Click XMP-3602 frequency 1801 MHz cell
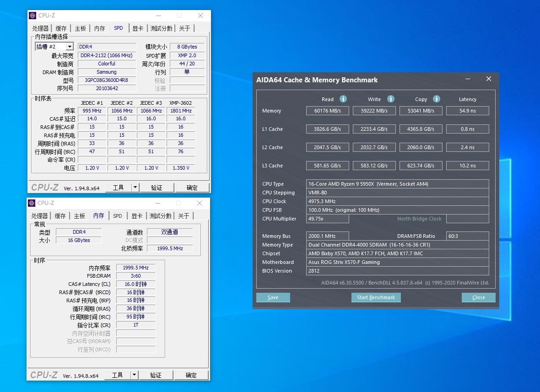The width and height of the screenshot is (540, 392). click(x=181, y=111)
